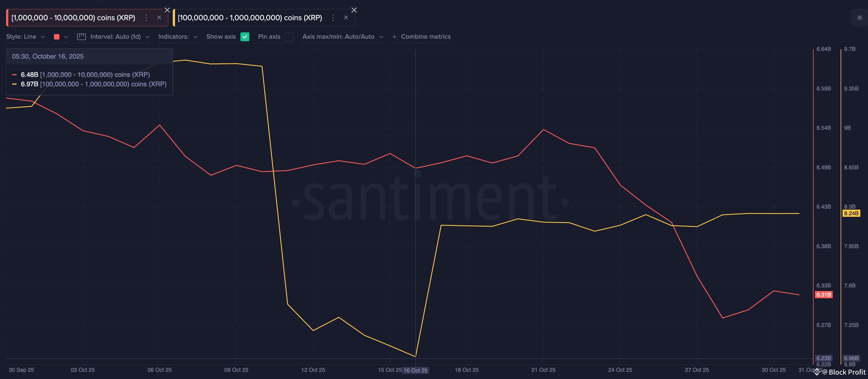Open options menu for 1,000,000 - 10,000,000 metric
868x379 pixels.
pyautogui.click(x=146, y=17)
